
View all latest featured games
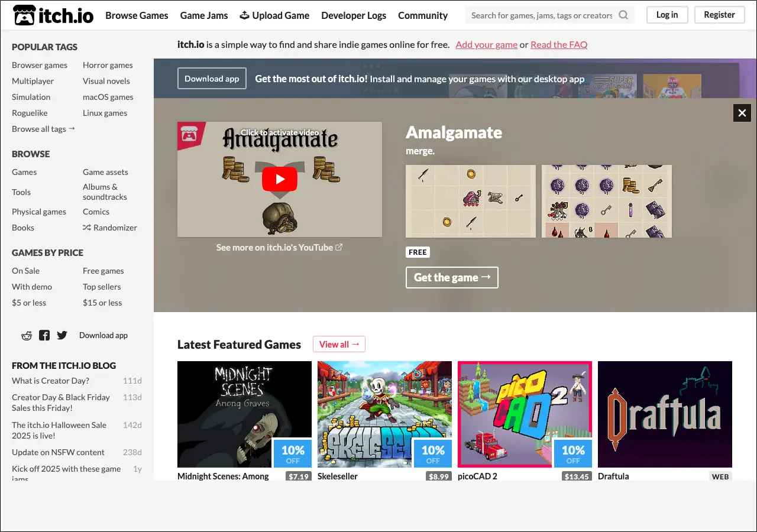coord(339,344)
